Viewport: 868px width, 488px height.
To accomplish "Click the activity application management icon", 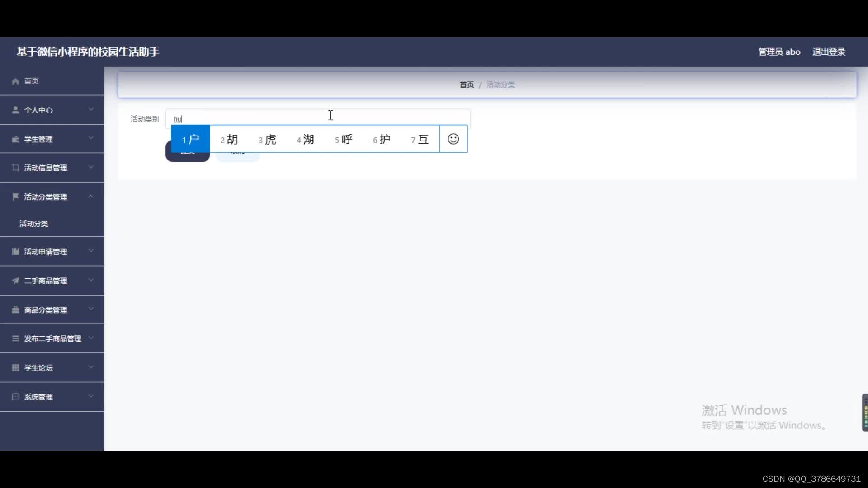I will coord(15,251).
